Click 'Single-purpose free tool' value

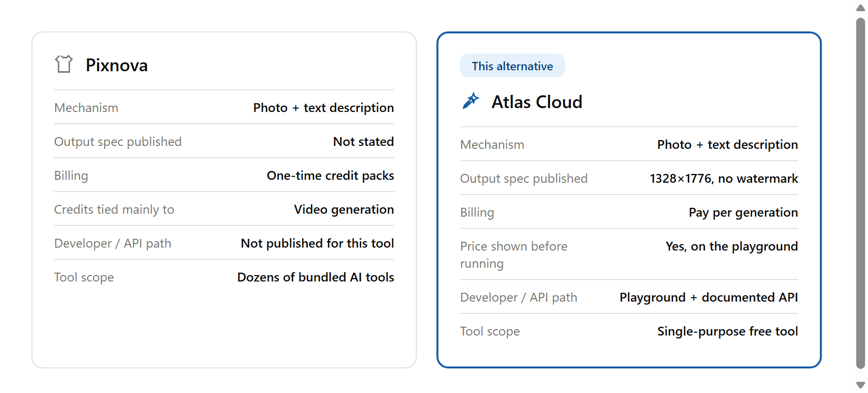click(x=728, y=331)
